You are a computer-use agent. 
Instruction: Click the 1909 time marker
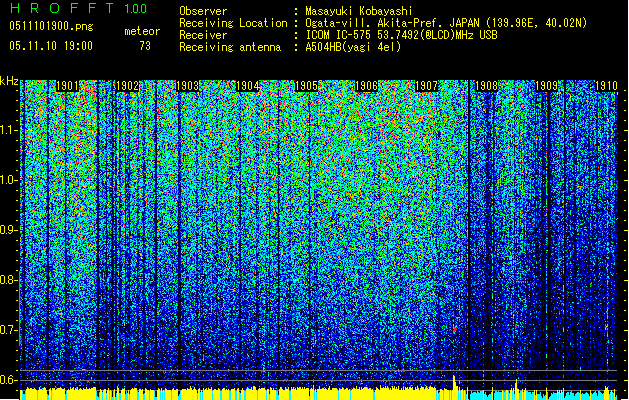[x=546, y=86]
